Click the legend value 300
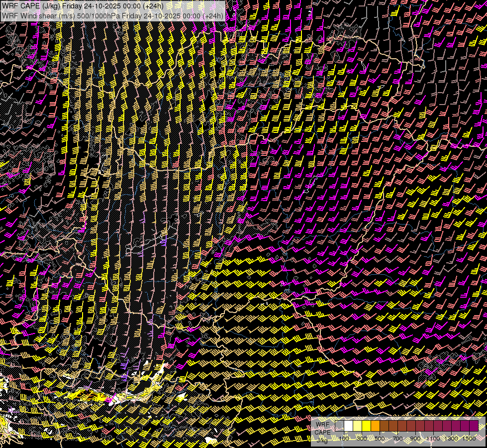Image resolution: width=487 pixels, height=448 pixels. pyautogui.click(x=362, y=439)
